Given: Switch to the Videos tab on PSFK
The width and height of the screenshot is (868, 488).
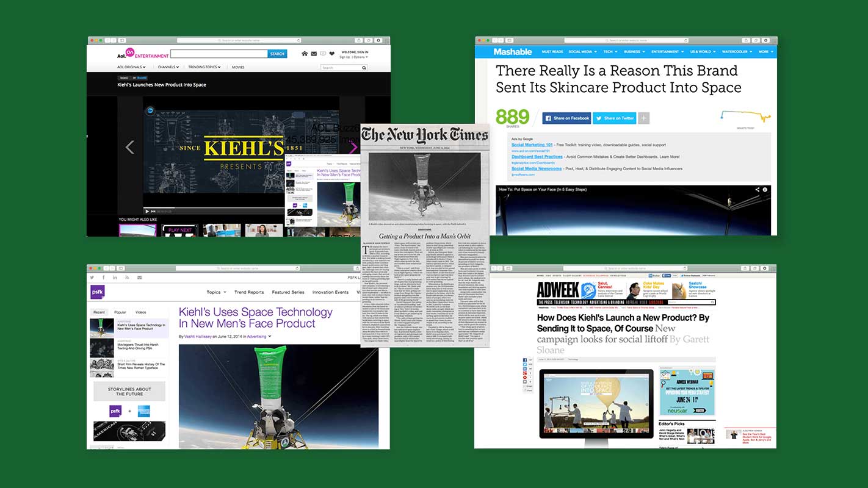Looking at the screenshot, I should (x=140, y=312).
